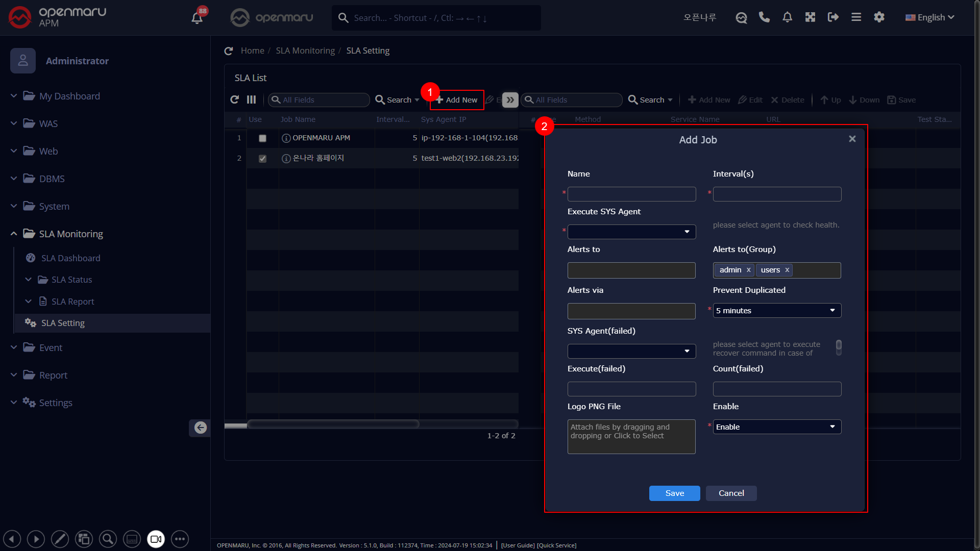The image size is (980, 551).
Task: Click the phone icon in top bar
Action: 764,17
